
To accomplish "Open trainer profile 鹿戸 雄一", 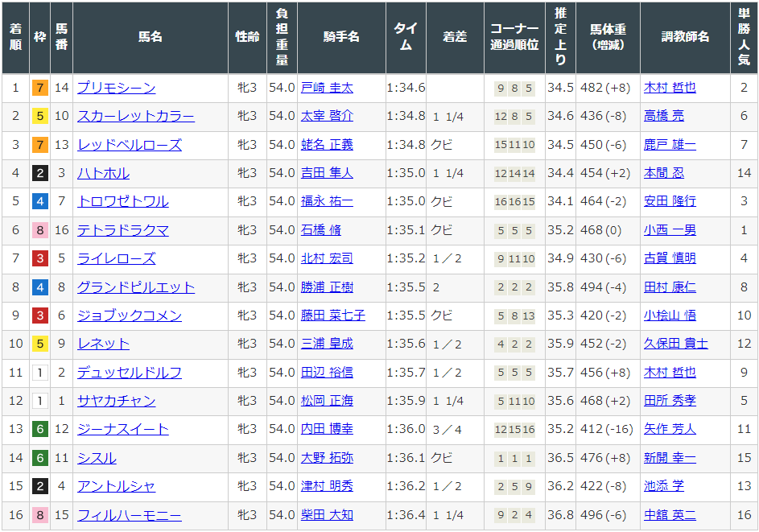I will pos(670,145).
